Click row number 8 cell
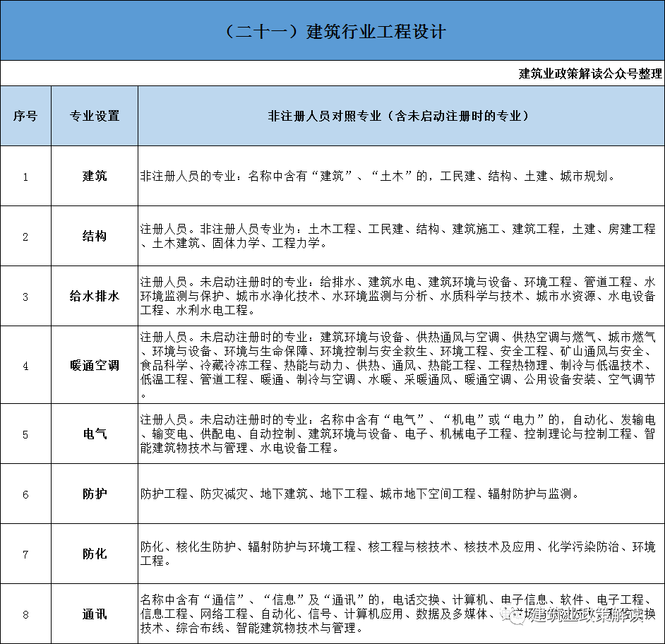The width and height of the screenshot is (665, 644). pos(25,614)
